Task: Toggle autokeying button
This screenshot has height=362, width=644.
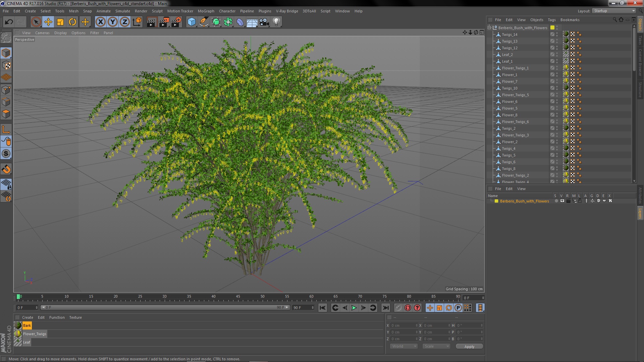Action: (408, 308)
